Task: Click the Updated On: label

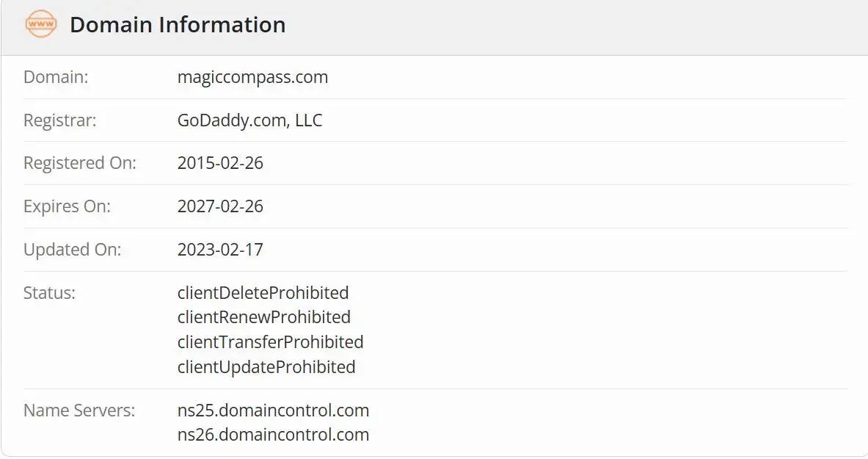Action: (x=72, y=250)
